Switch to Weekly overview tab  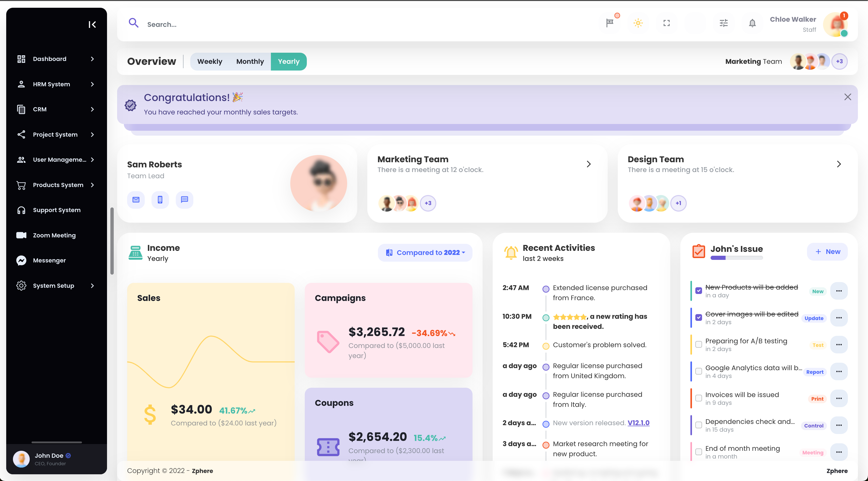[210, 61]
